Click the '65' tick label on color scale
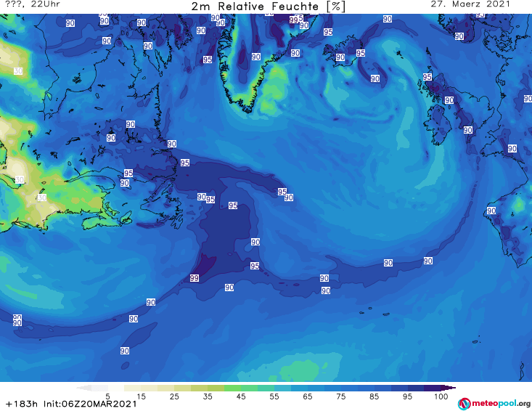The width and height of the screenshot is (532, 411). coord(308,396)
